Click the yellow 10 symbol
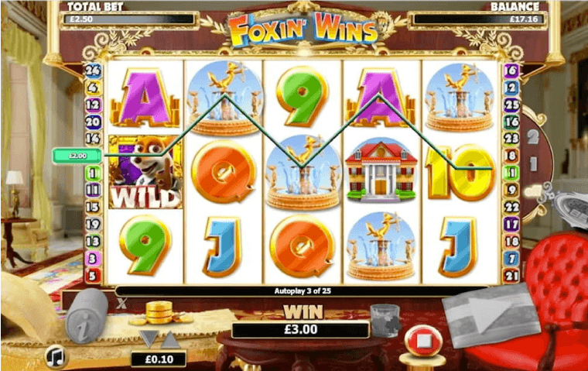Viewport: 588px width, 371px height. coord(460,172)
